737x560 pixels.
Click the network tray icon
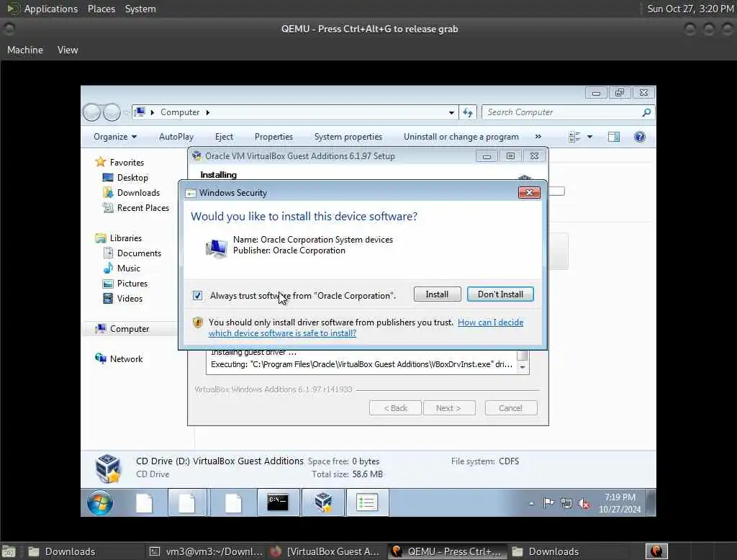[566, 503]
